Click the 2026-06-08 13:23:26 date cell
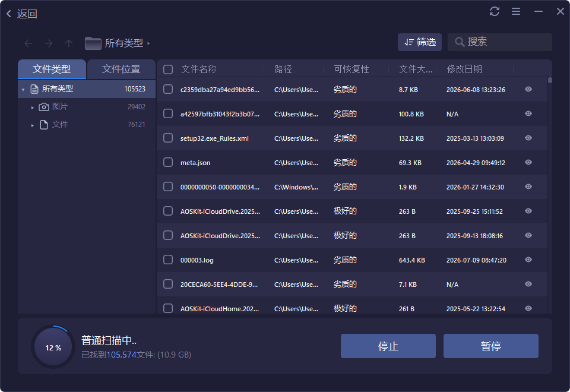 [476, 90]
